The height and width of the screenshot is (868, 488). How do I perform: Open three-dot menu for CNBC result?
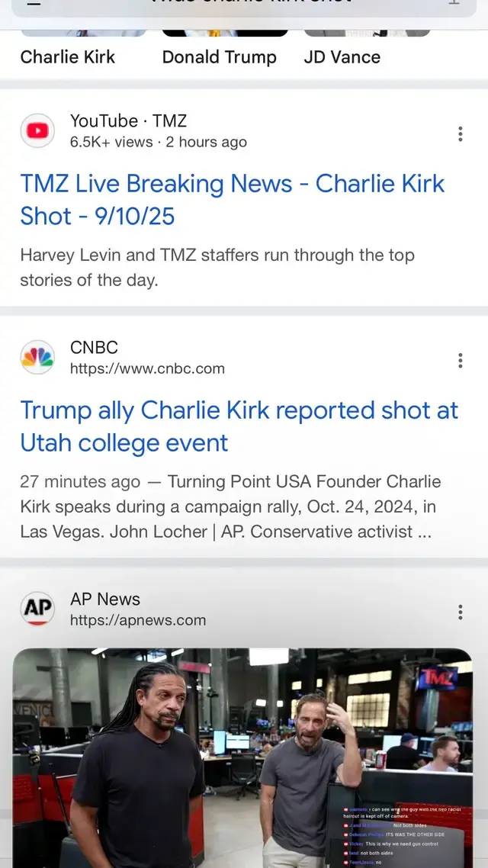(x=460, y=361)
